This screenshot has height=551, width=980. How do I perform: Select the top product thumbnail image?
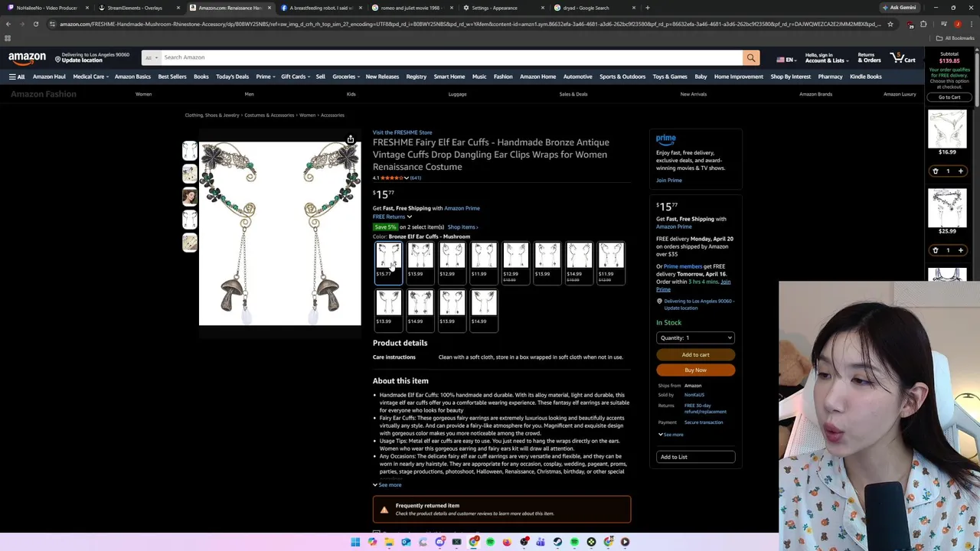(x=189, y=151)
